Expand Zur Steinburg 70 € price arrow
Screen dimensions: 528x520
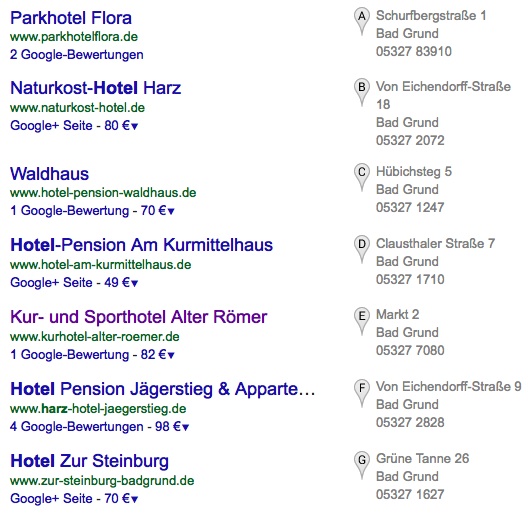pyautogui.click(x=134, y=499)
